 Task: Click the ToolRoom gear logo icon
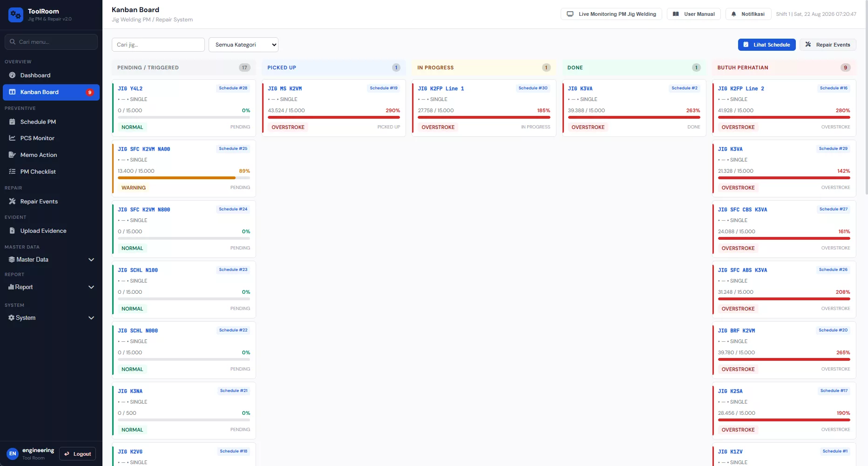click(16, 15)
